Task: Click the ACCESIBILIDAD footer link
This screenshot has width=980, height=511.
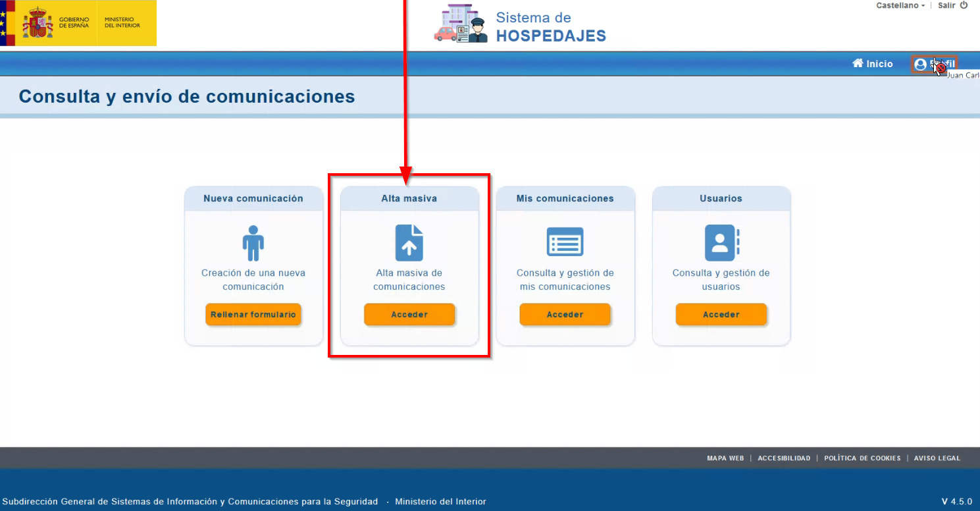Action: [x=784, y=458]
